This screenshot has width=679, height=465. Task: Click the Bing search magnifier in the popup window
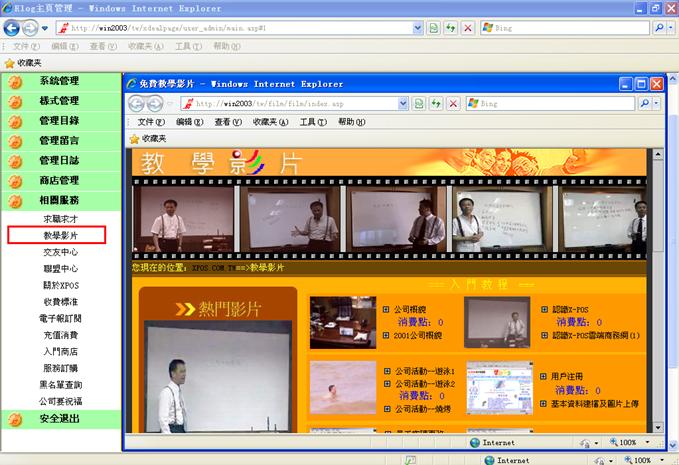tap(644, 103)
